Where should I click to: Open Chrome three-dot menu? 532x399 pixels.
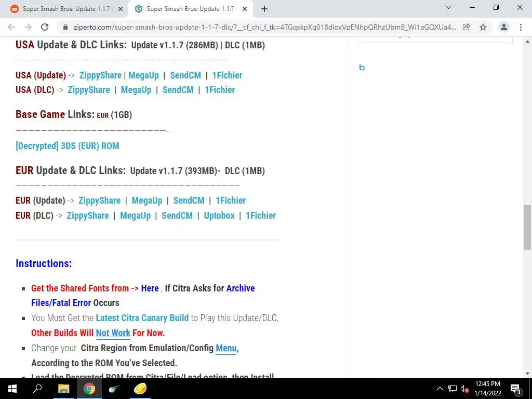pyautogui.click(x=521, y=27)
